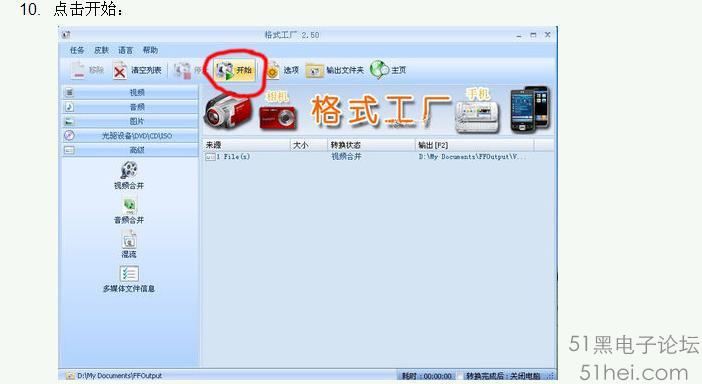The image size is (702, 384).
Task: Click the 视频合并 label in the 高级 panel
Action: [x=129, y=185]
